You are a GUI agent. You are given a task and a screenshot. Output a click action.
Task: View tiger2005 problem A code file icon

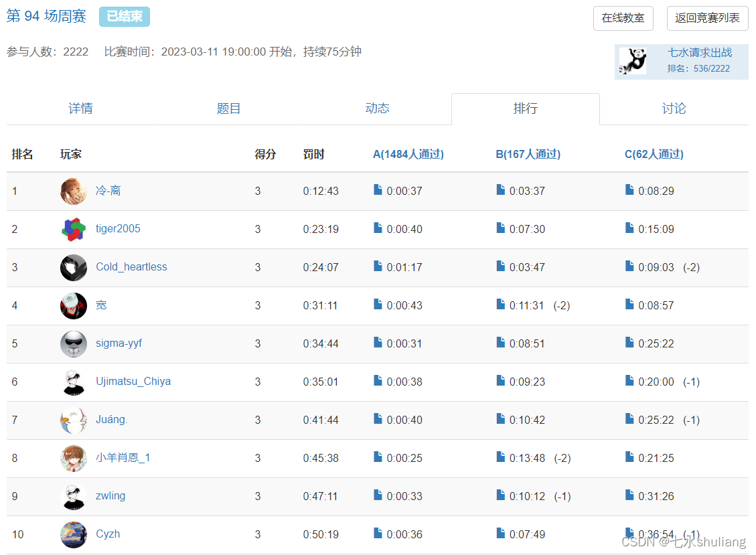point(378,228)
